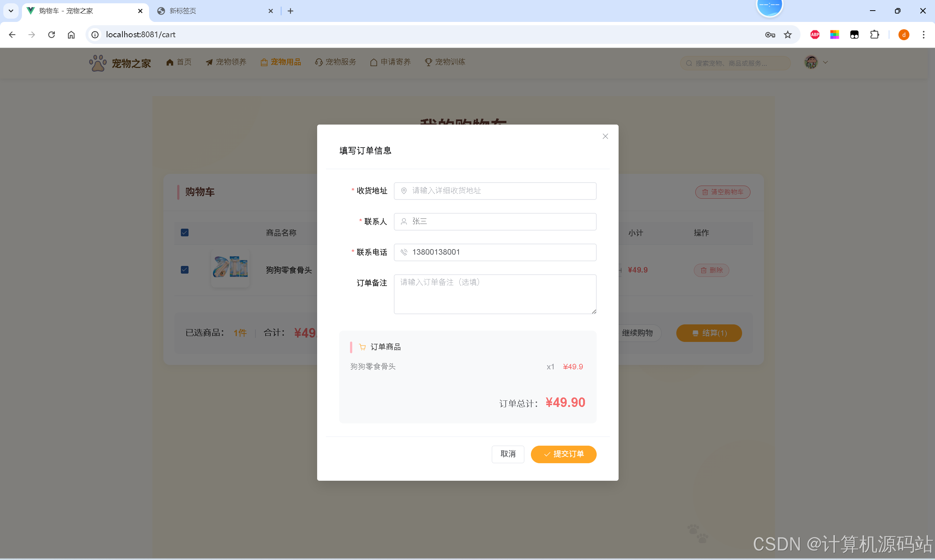Open a new tab with plus button

[x=290, y=11]
